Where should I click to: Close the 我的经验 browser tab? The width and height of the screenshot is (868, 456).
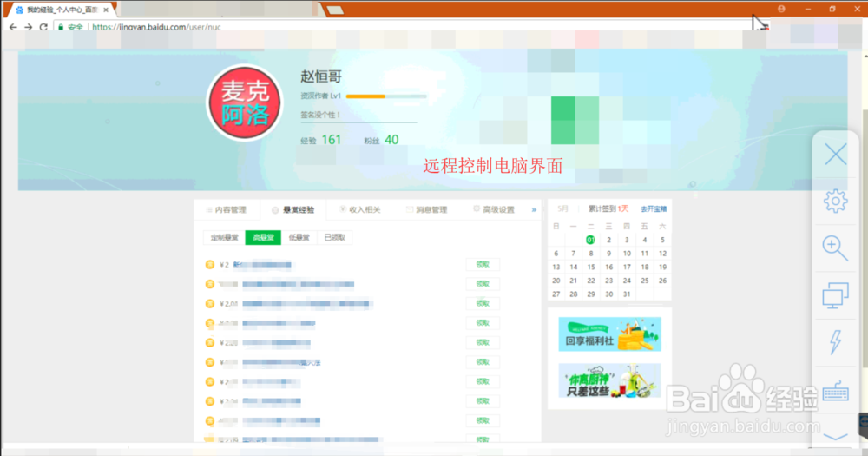(106, 10)
